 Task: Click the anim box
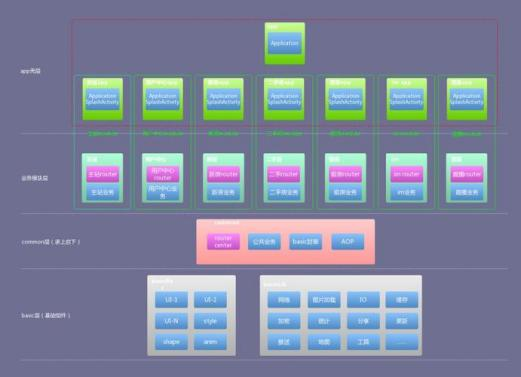point(210,342)
